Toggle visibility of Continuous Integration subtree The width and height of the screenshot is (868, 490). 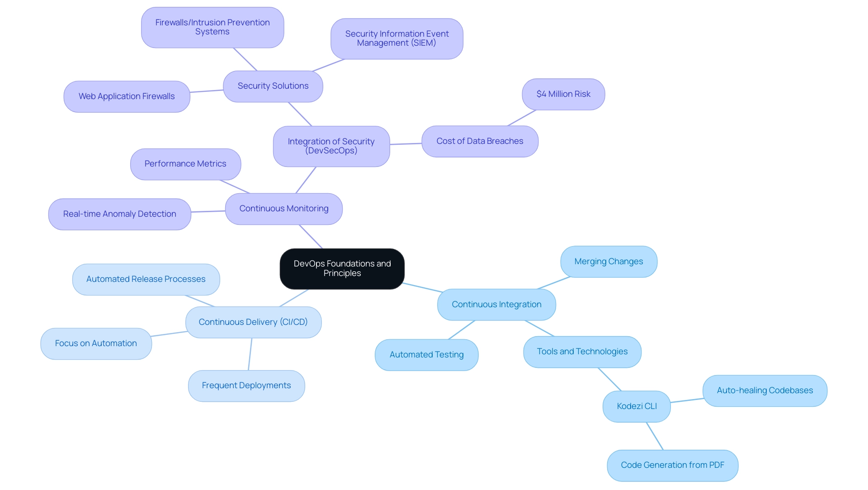coord(496,304)
